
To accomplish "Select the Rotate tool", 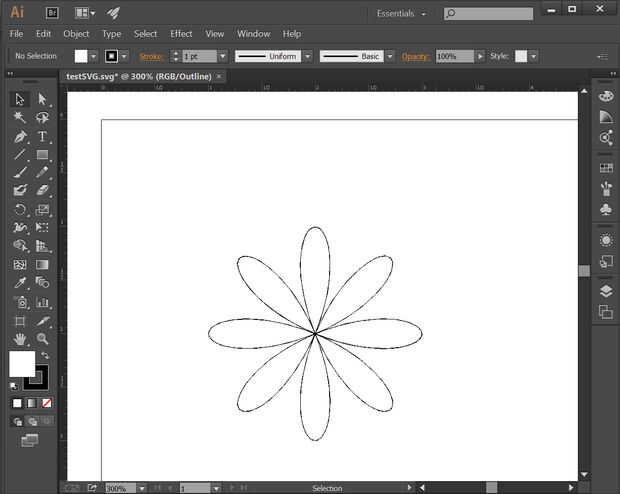I will (x=19, y=209).
